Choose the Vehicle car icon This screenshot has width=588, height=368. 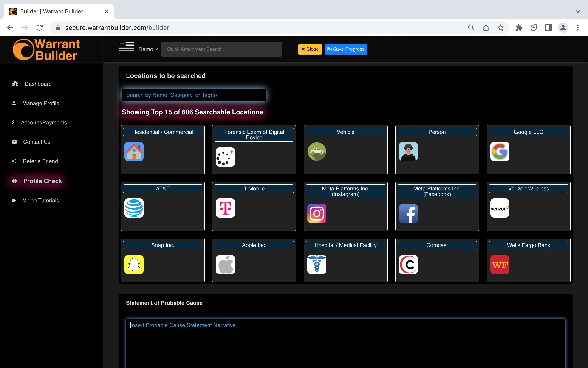coord(317,151)
